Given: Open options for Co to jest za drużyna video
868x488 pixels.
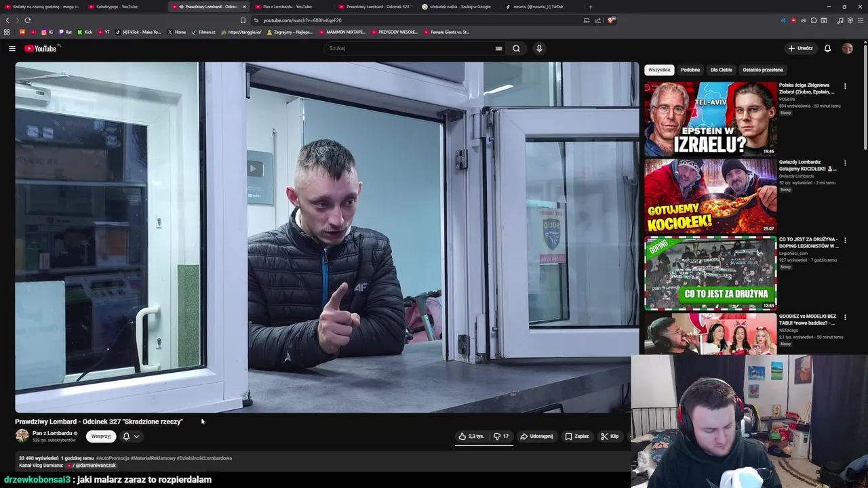Looking at the screenshot, I should [845, 240].
